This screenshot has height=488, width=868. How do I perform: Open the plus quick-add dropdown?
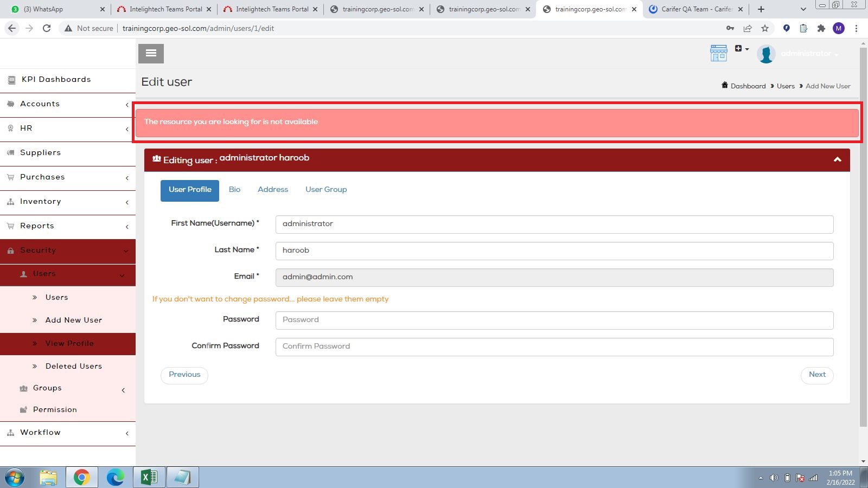pos(742,49)
